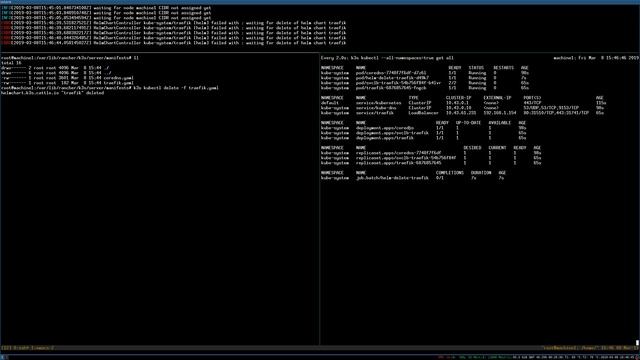Click the EXTERNAL-IP column header

[497, 98]
